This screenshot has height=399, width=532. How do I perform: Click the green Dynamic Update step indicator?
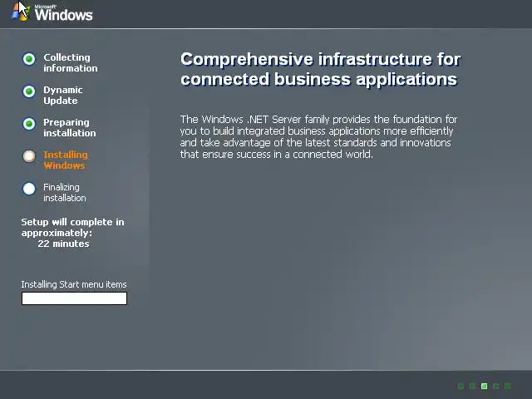pyautogui.click(x=29, y=91)
